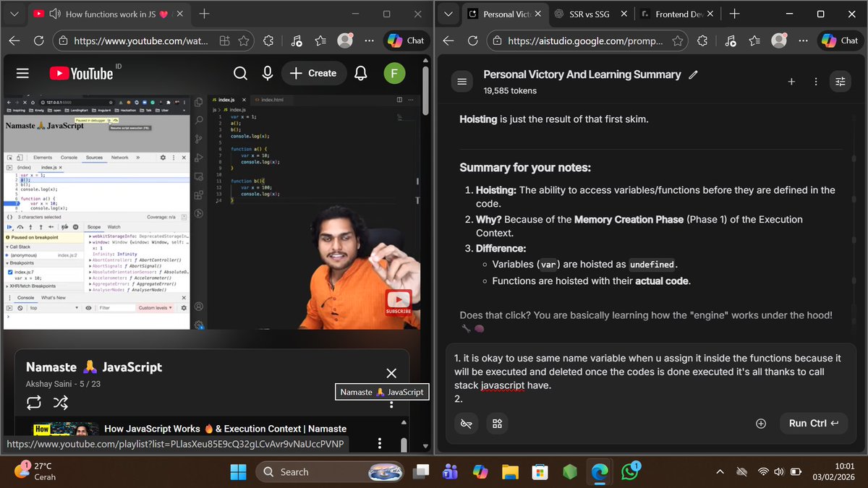Click the Create button on YouTube
The width and height of the screenshot is (868, 488).
click(313, 73)
